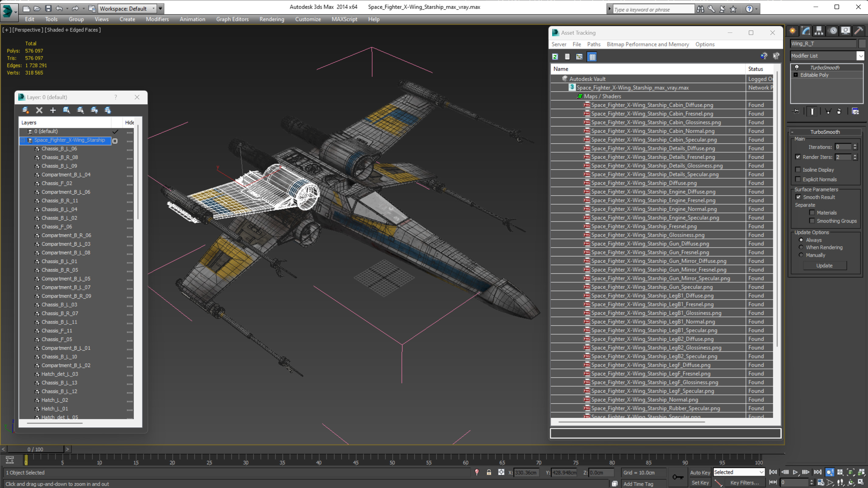Collapse Space_Fighter_X-Wing_Starship layer tree
Image resolution: width=868 pixels, height=488 pixels.
[x=23, y=140]
